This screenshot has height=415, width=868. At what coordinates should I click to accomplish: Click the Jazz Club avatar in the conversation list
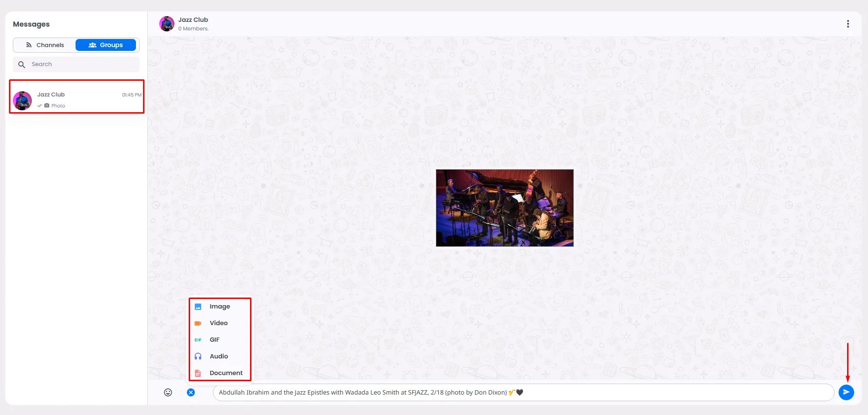(x=22, y=100)
